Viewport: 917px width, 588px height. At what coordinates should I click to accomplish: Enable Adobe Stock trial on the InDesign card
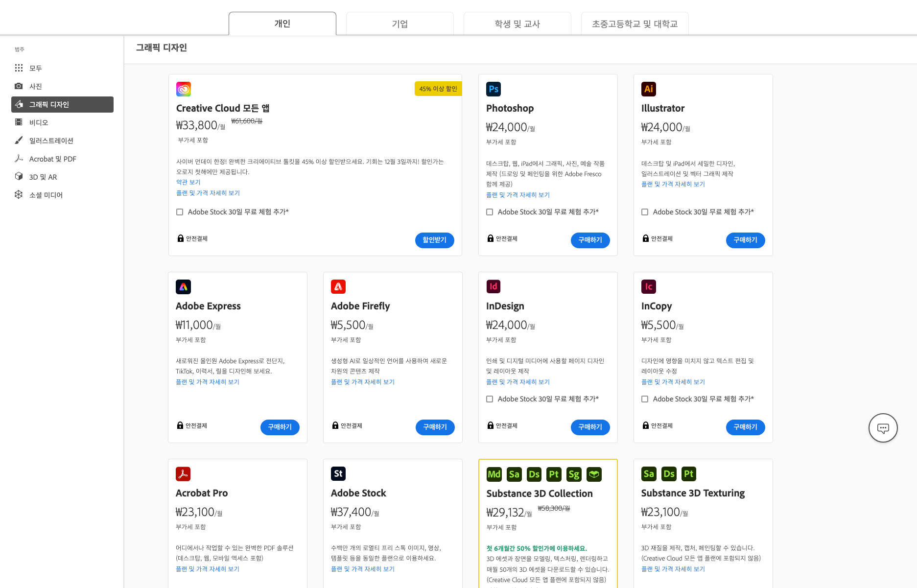pyautogui.click(x=489, y=399)
